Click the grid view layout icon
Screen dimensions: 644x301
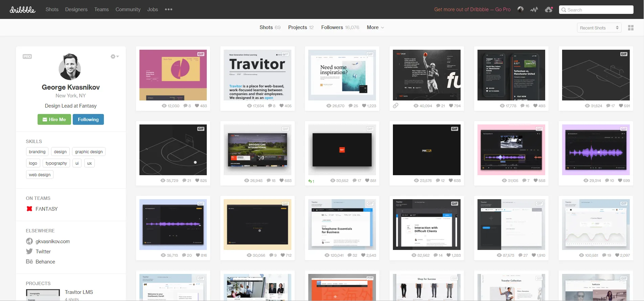pos(631,28)
